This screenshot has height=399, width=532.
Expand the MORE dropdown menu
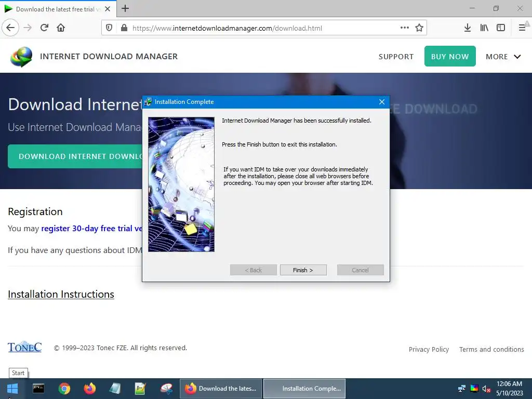pos(503,57)
